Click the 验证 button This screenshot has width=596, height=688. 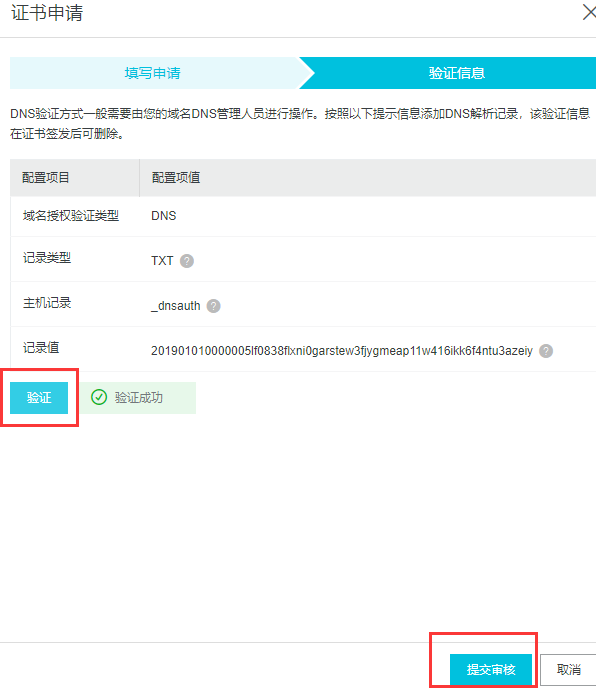(39, 398)
